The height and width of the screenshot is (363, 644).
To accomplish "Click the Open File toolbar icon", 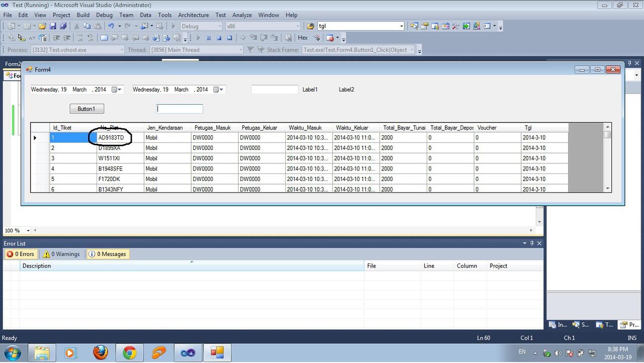I will [42, 26].
